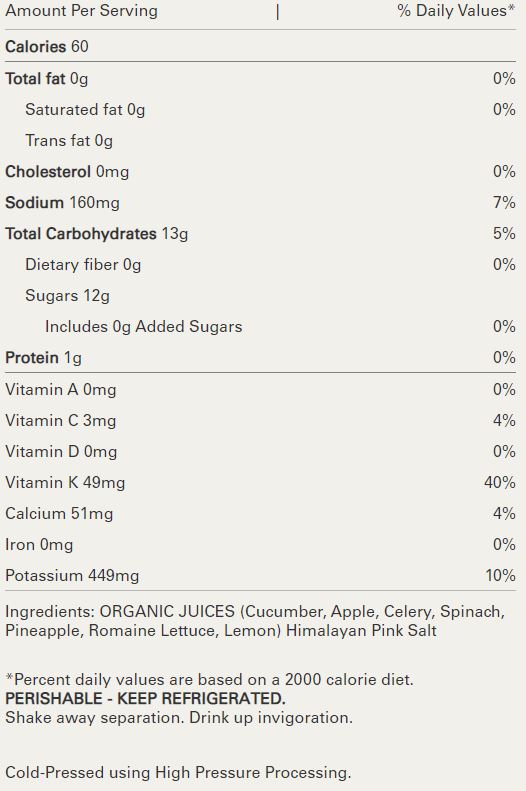Image resolution: width=526 pixels, height=791 pixels.
Task: Click the Calories 60 line
Action: pyautogui.click(x=47, y=46)
